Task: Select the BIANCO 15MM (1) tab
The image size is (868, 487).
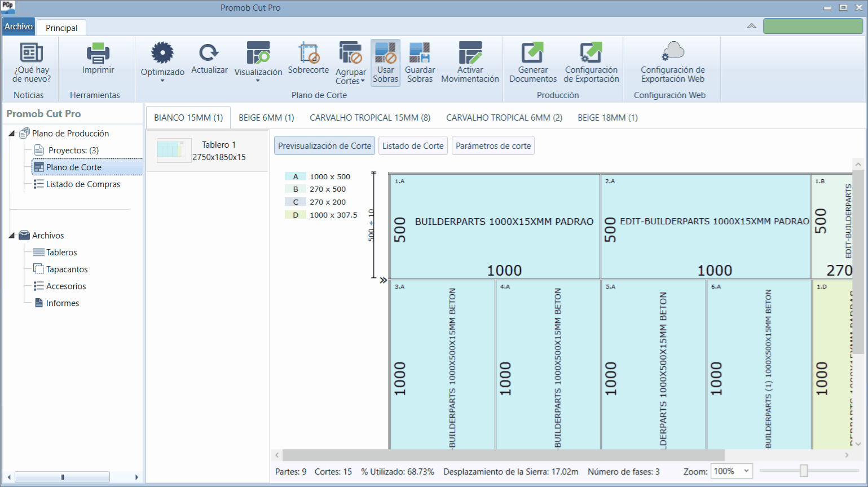Action: tap(188, 117)
